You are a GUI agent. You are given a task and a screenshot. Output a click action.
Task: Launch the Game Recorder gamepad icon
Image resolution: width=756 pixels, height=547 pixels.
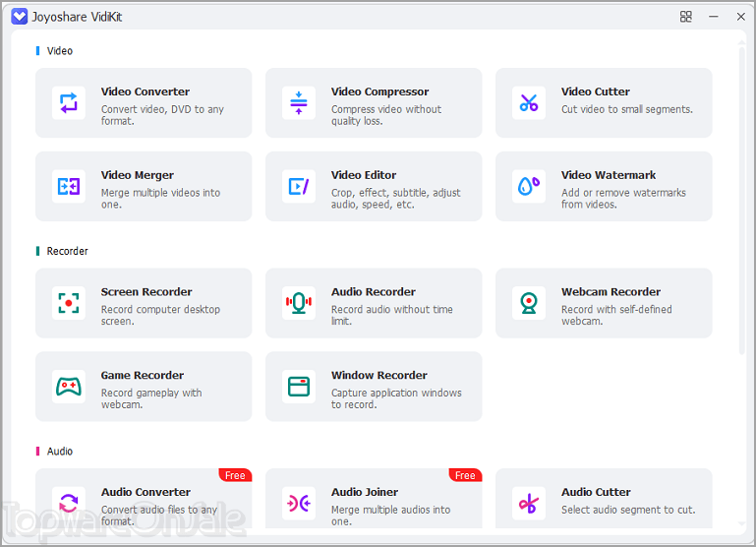(x=69, y=387)
